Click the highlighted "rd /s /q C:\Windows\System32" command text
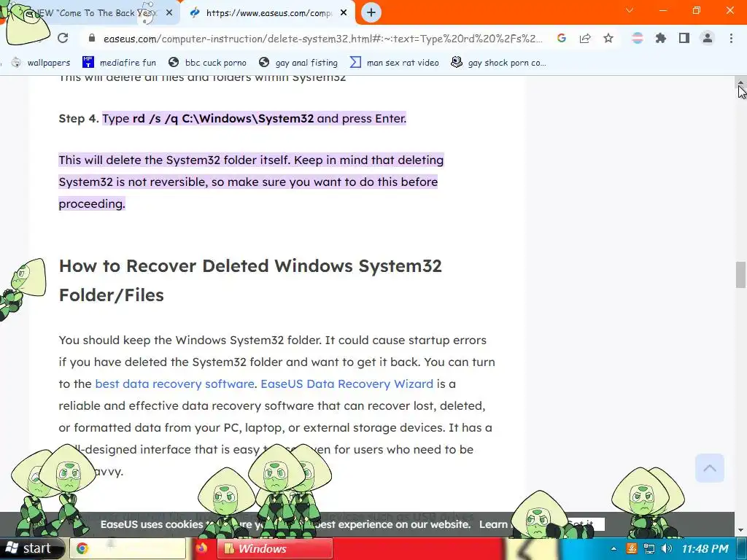The width and height of the screenshot is (747, 560). [x=223, y=118]
